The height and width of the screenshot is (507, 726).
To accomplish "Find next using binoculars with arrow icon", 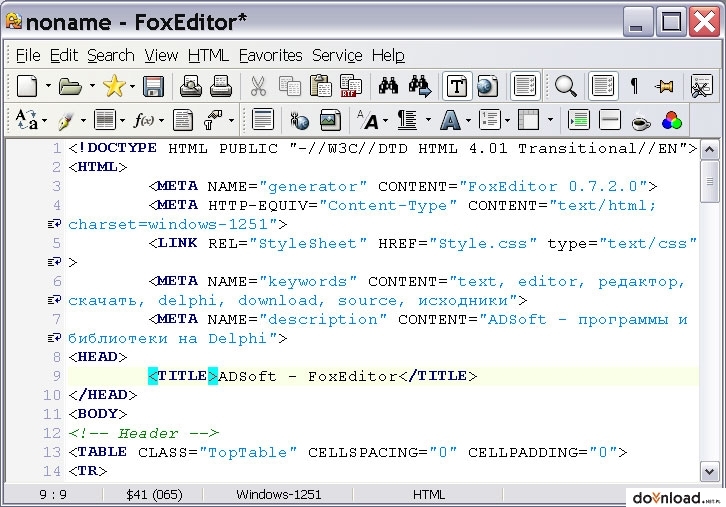I will tap(419, 86).
